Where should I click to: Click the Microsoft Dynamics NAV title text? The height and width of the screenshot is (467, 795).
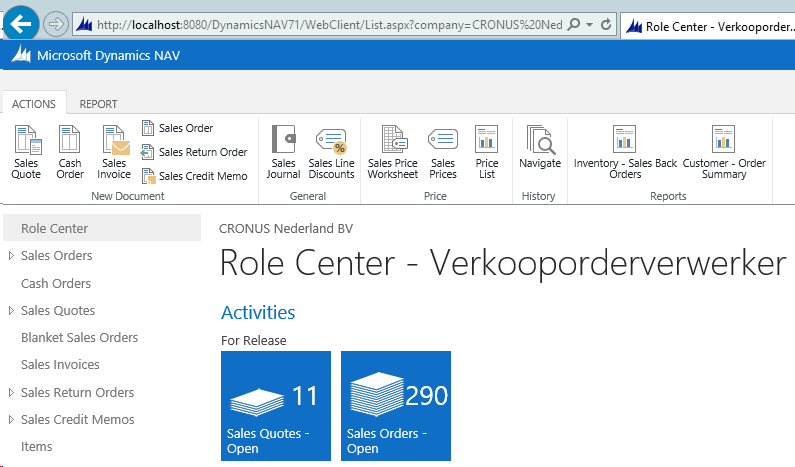[x=109, y=55]
